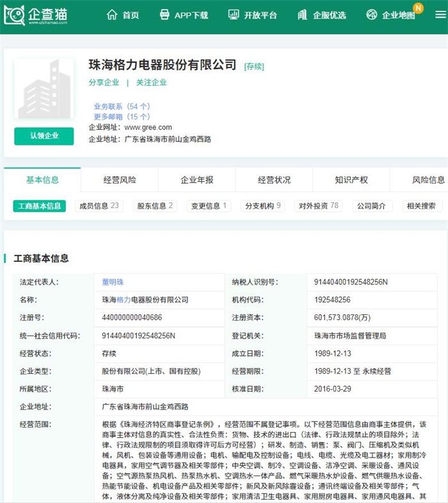This screenshot has width=448, height=503.
Task: Click unified credit code beside 统一社会信用代码
Action: (139, 336)
